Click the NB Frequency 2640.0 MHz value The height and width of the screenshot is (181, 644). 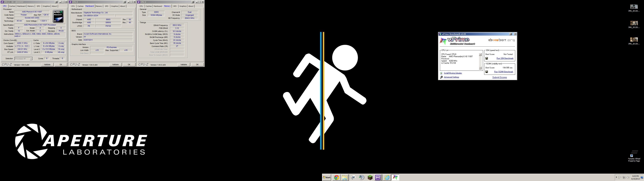(190, 18)
